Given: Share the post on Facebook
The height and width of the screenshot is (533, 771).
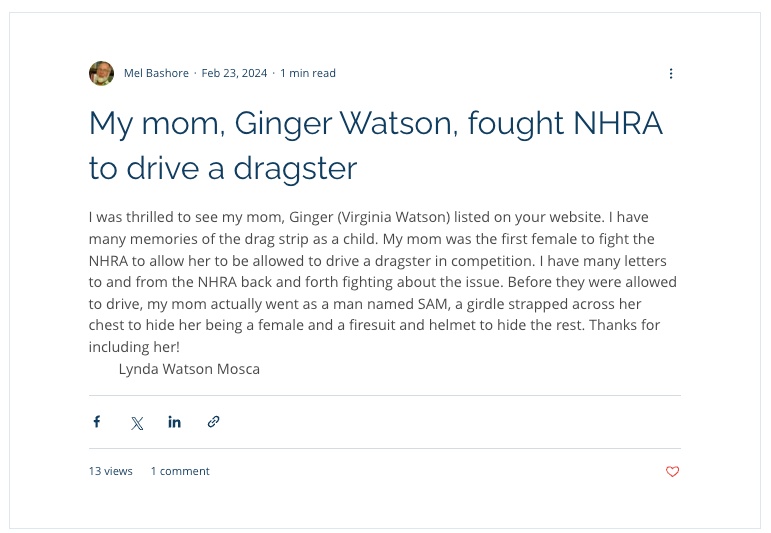Looking at the screenshot, I should pyautogui.click(x=97, y=422).
